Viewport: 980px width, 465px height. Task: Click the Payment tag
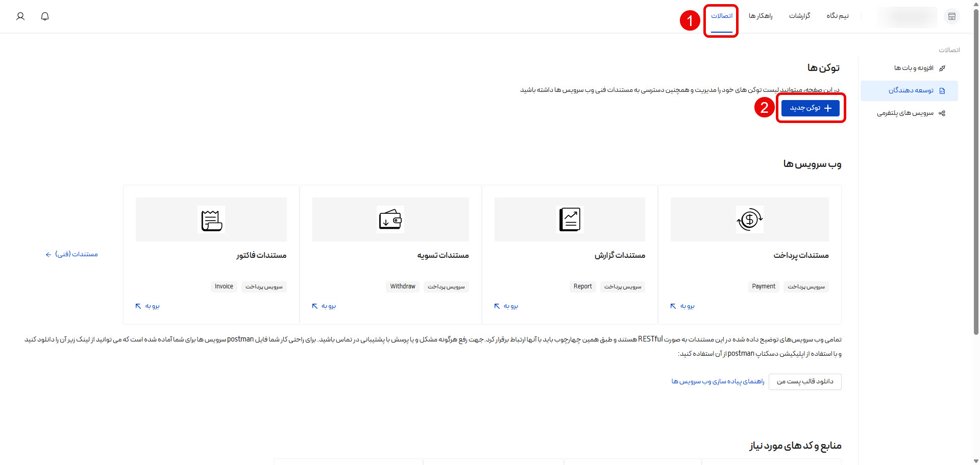pyautogui.click(x=764, y=286)
